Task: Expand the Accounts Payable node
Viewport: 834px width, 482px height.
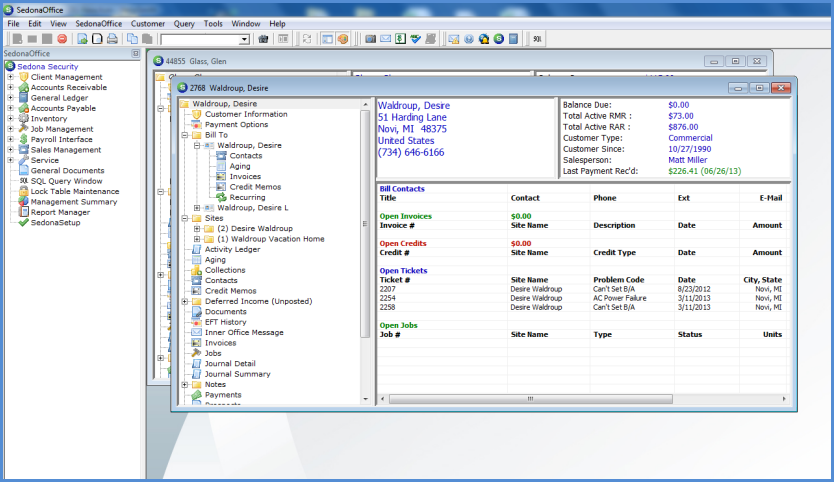Action: [x=10, y=108]
